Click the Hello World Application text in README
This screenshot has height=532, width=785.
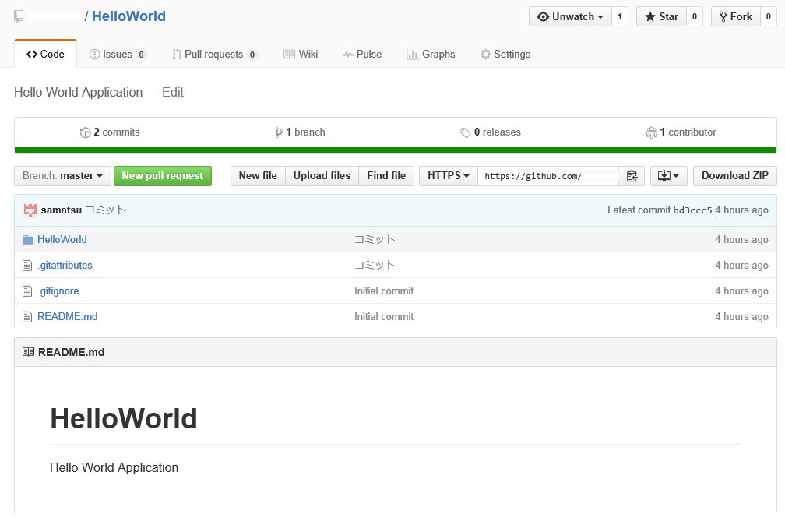tap(114, 467)
